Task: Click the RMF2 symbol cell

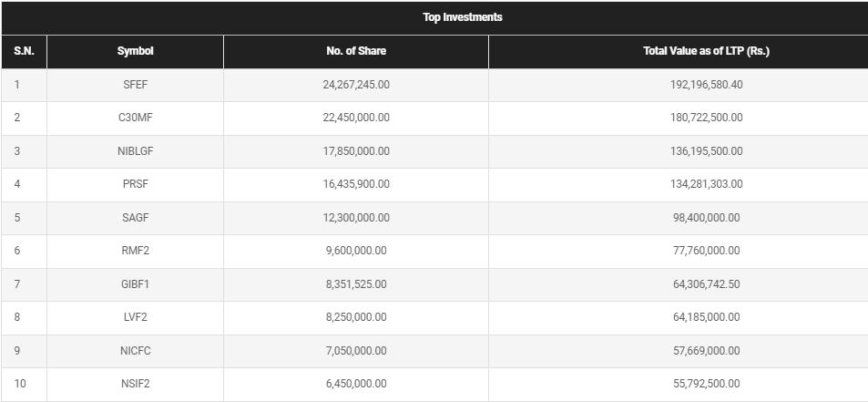Action: (x=135, y=251)
